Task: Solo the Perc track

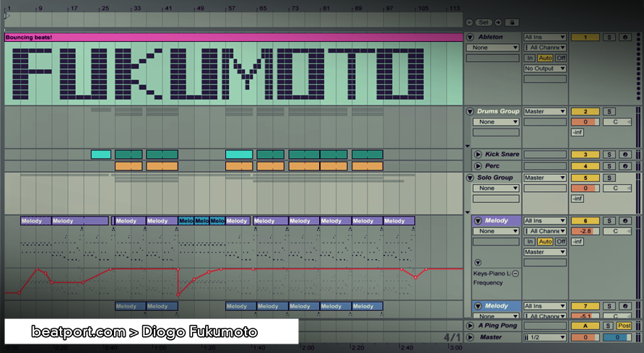Action: [x=609, y=166]
